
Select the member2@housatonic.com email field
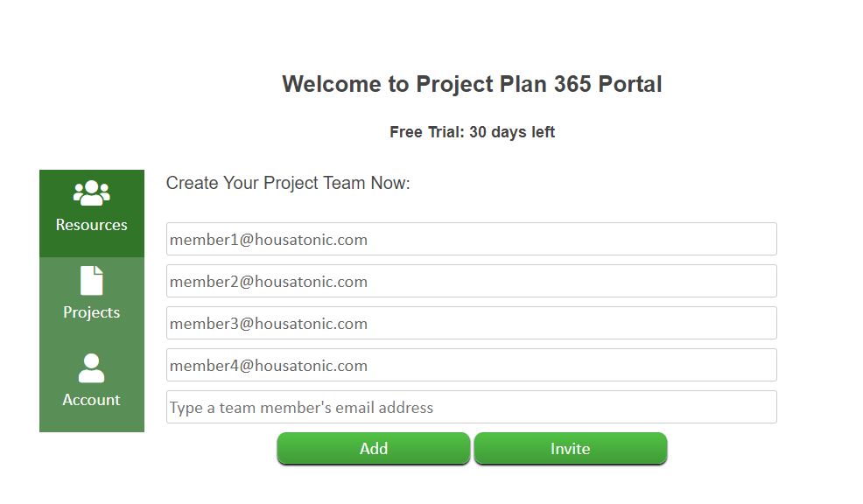472,281
